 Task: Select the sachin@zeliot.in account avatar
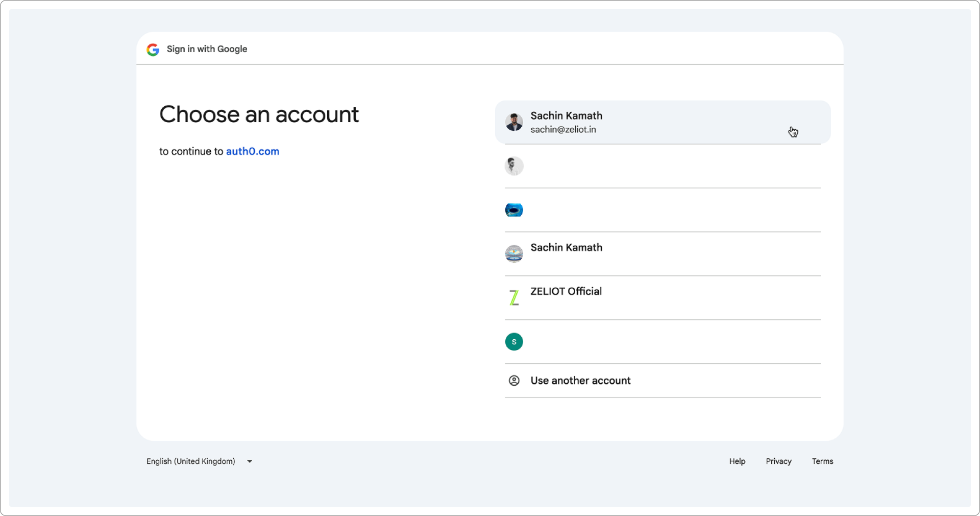coord(514,122)
